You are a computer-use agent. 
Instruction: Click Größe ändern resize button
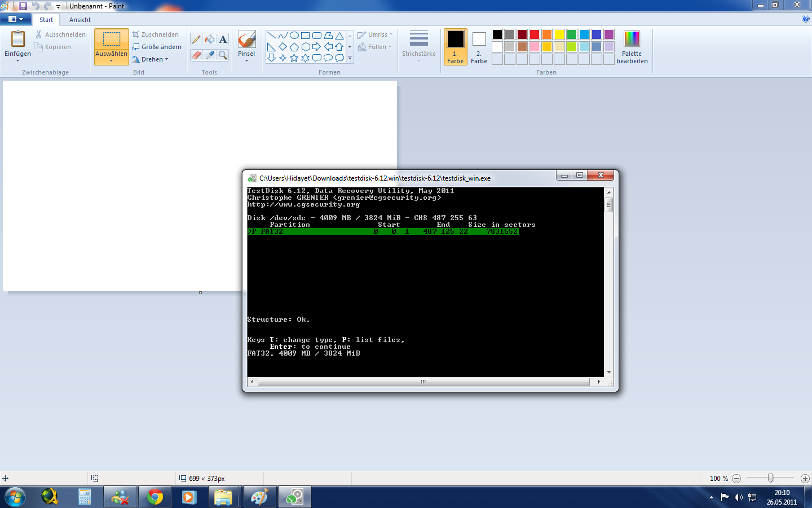157,47
